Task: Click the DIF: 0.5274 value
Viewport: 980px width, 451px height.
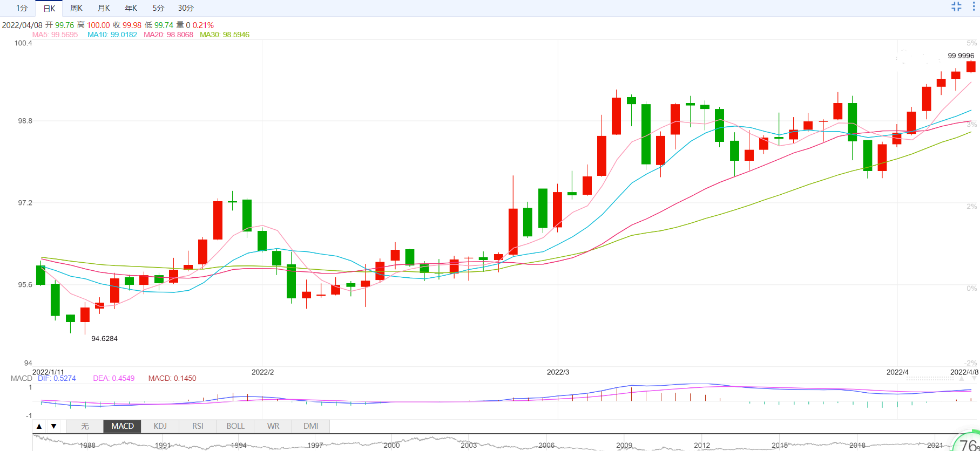Action: tap(57, 378)
